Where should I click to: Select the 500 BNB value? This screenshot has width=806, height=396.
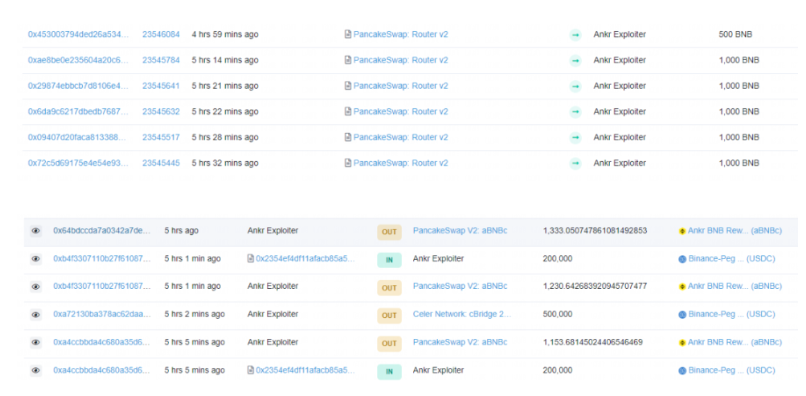coord(735,34)
